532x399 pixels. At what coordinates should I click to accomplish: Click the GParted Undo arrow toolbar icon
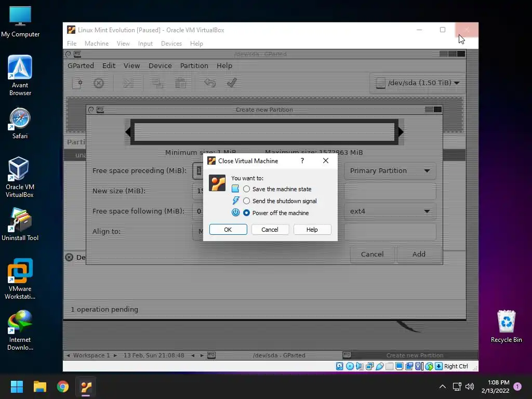click(210, 83)
